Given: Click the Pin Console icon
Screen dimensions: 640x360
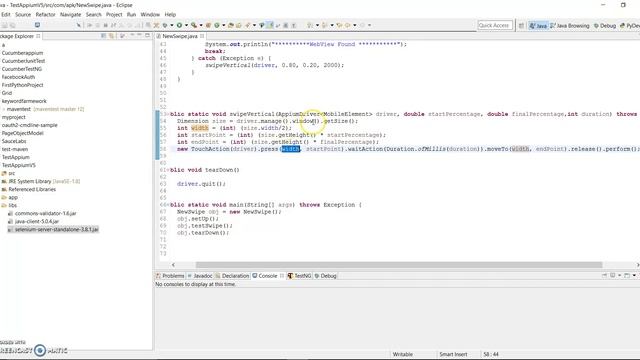Looking at the screenshot, I should 604,276.
